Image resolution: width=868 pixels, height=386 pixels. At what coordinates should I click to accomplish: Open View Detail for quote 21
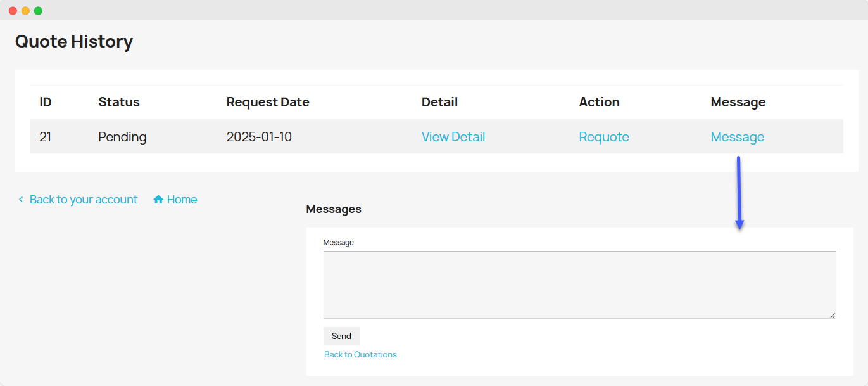coord(453,137)
